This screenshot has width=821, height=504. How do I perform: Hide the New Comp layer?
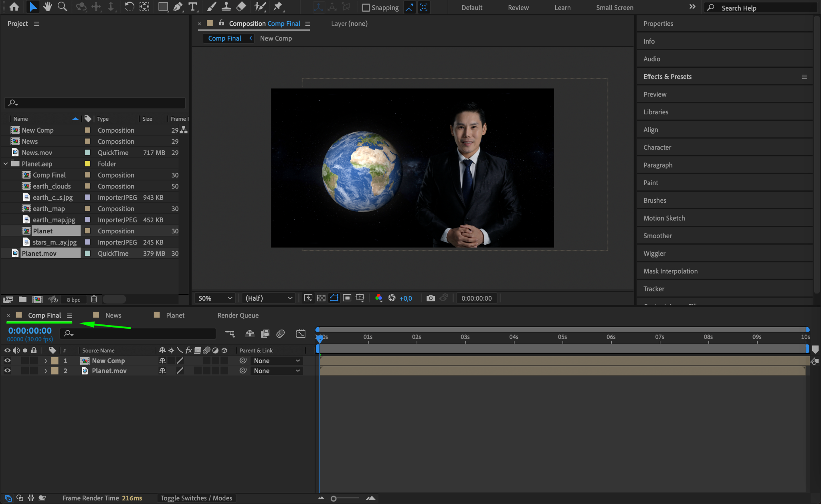coord(7,360)
